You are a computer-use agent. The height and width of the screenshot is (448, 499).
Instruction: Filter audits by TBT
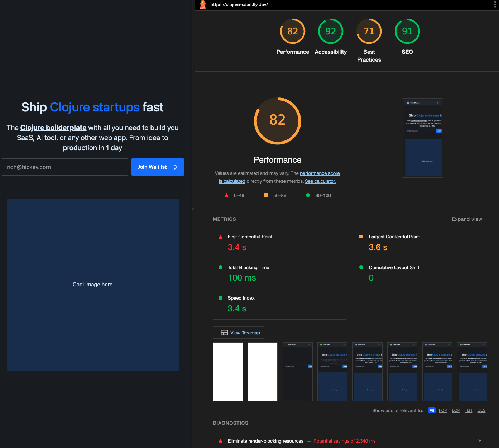click(x=469, y=410)
